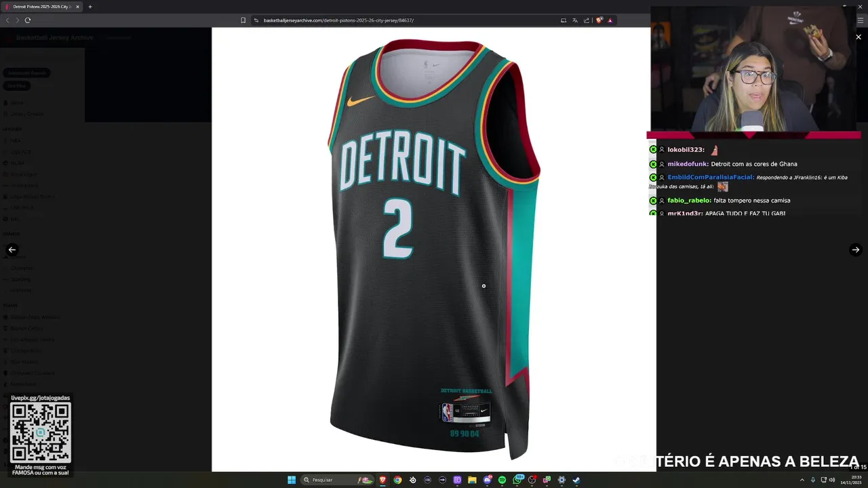Open Google Chrome from the taskbar

click(x=397, y=480)
